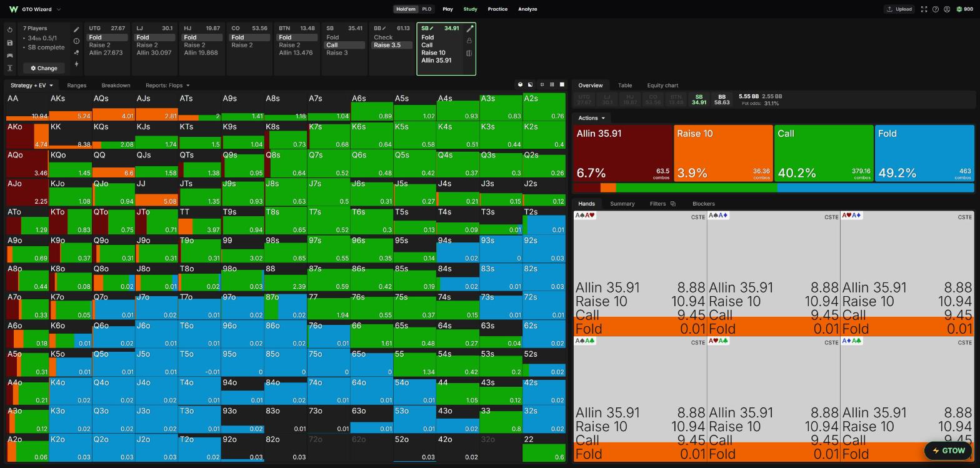Screen dimensions: 980x468
Task: Open the game controller icon in left sidebar
Action: click(x=10, y=56)
